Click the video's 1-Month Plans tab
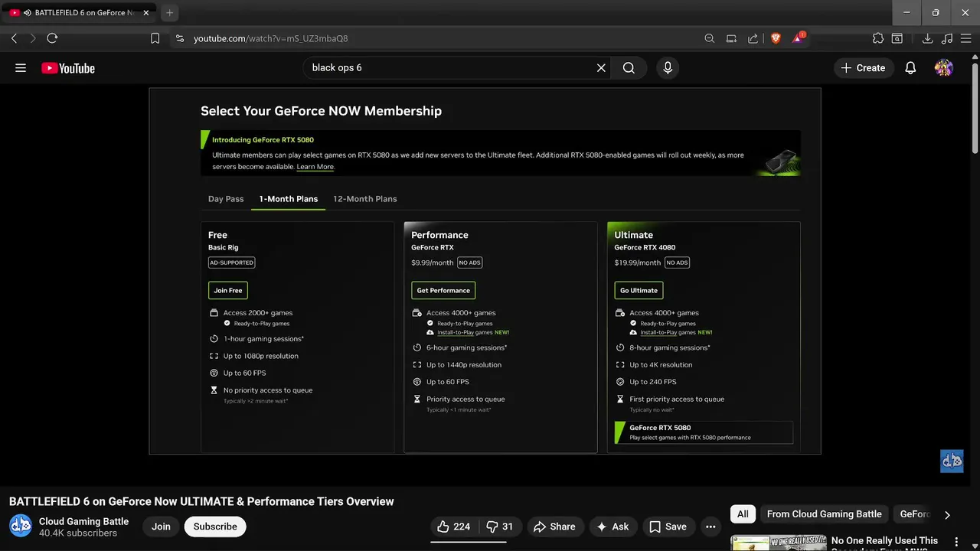Screen dimensions: 980x551 pyautogui.click(x=289, y=199)
